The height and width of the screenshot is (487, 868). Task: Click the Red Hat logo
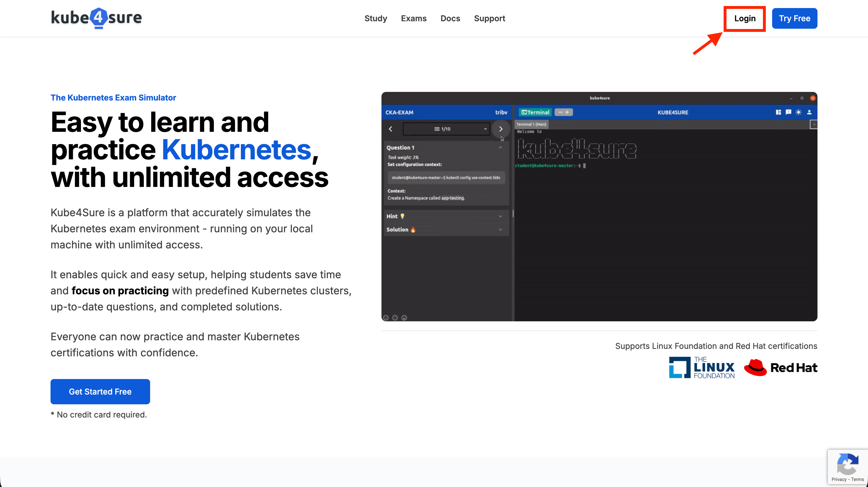781,367
